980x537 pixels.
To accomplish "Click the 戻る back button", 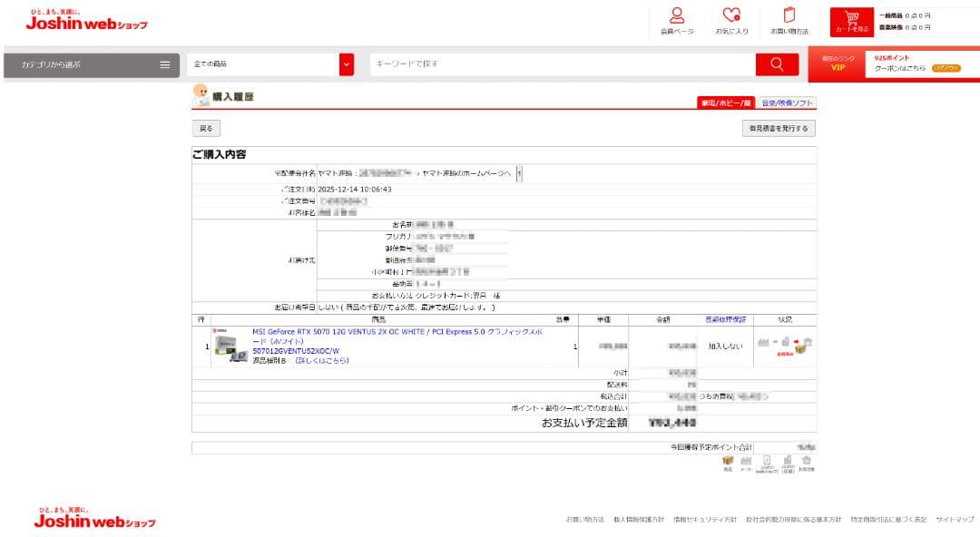I will pos(206,128).
